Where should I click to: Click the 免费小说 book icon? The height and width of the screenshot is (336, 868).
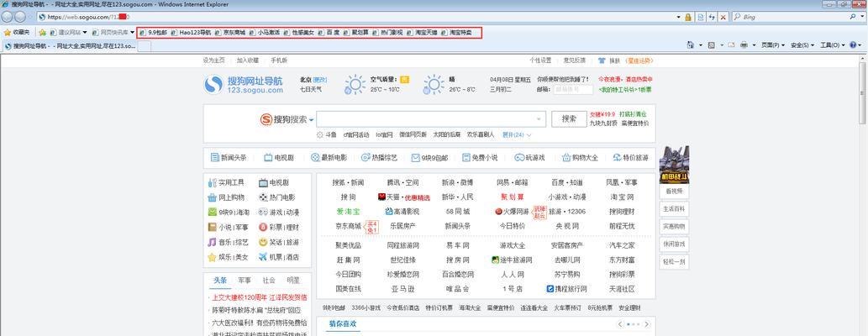coord(466,158)
